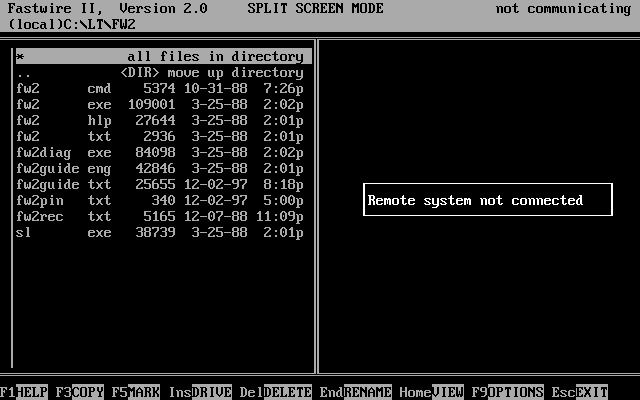640x400 pixels.
Task: Click the 11:09p time of fw2rec.txt
Action: (x=280, y=216)
